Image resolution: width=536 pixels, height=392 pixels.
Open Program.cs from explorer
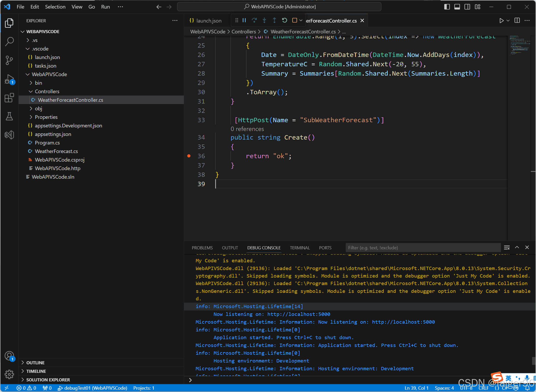coord(47,143)
